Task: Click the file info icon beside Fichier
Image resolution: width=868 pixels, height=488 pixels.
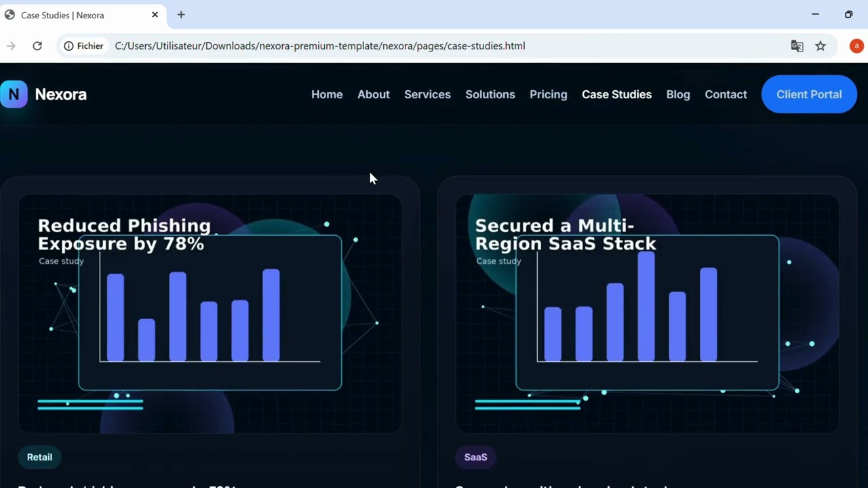Action: tap(68, 46)
